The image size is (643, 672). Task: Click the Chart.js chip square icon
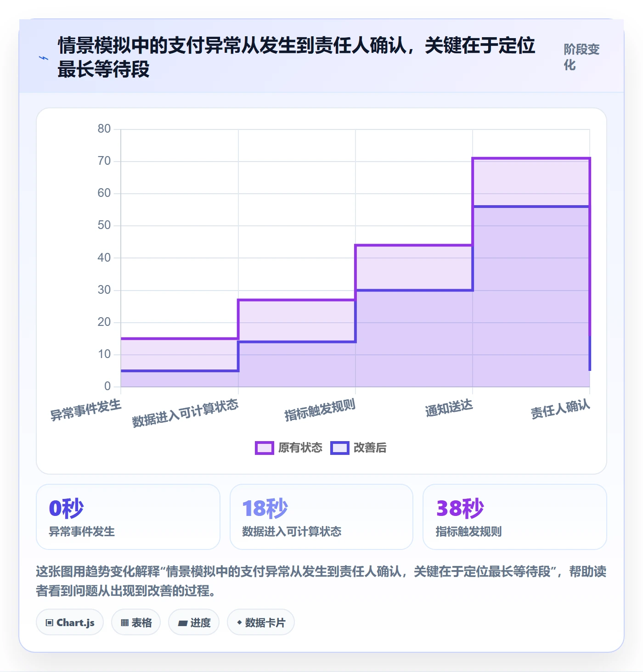tap(50, 623)
